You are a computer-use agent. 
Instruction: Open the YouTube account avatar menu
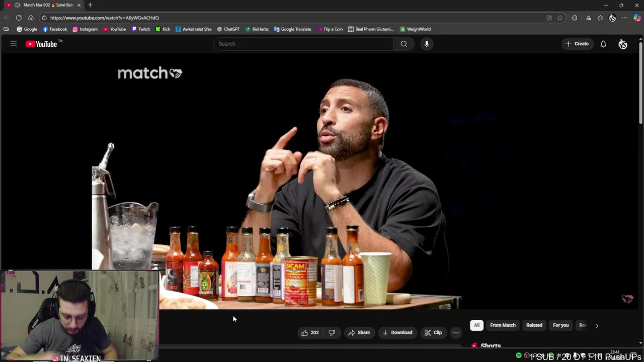pyautogui.click(x=623, y=44)
